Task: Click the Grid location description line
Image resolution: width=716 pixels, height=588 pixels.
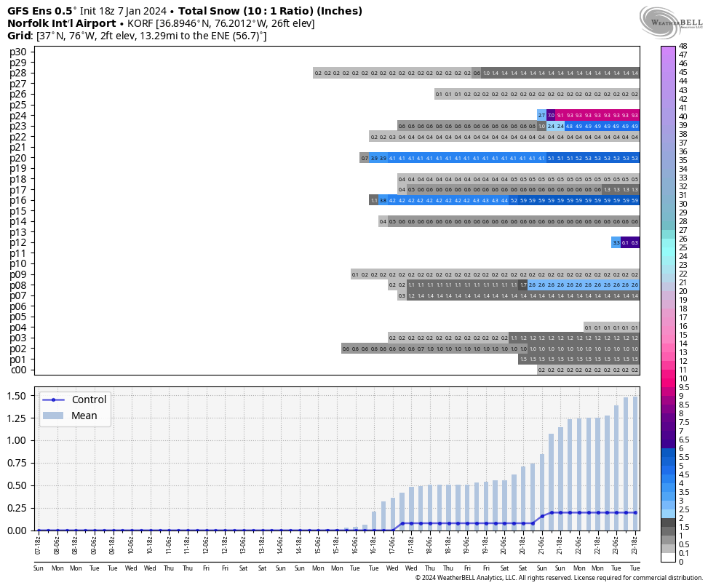Action: 137,36
